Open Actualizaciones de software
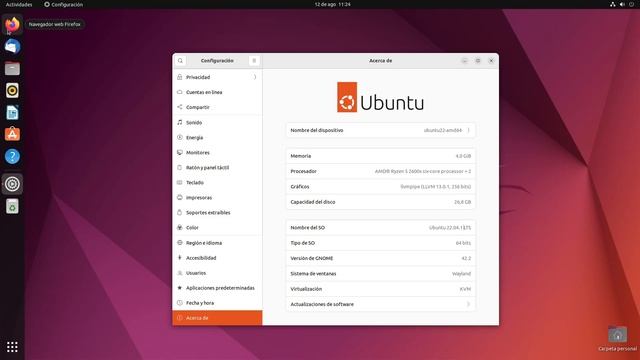Viewport: 640px width, 360px height. click(x=380, y=304)
